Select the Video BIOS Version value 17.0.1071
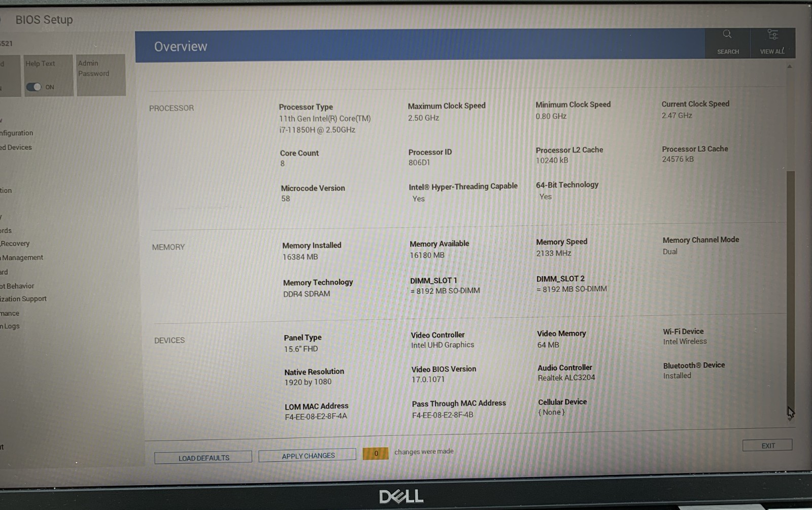The height and width of the screenshot is (510, 812). pyautogui.click(x=428, y=379)
